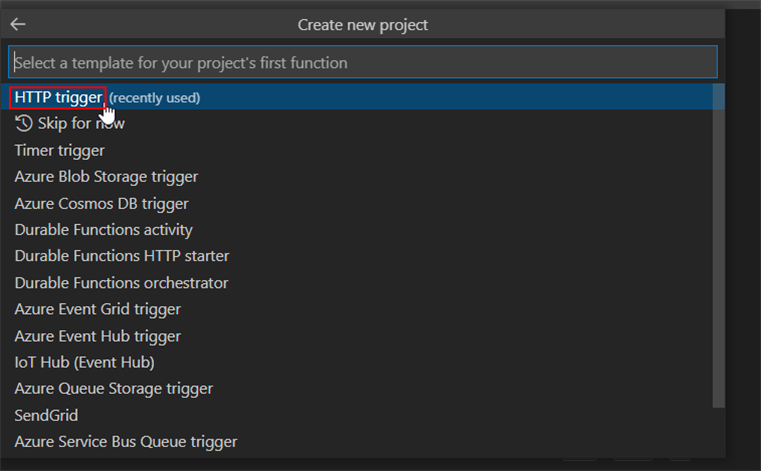
Task: Select Azure Event Grid trigger
Action: [x=97, y=309]
